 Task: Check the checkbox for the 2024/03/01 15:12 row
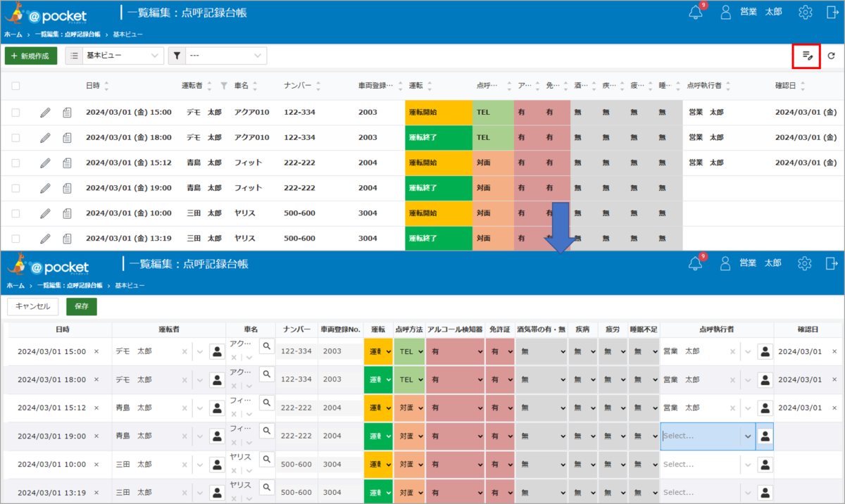15,163
